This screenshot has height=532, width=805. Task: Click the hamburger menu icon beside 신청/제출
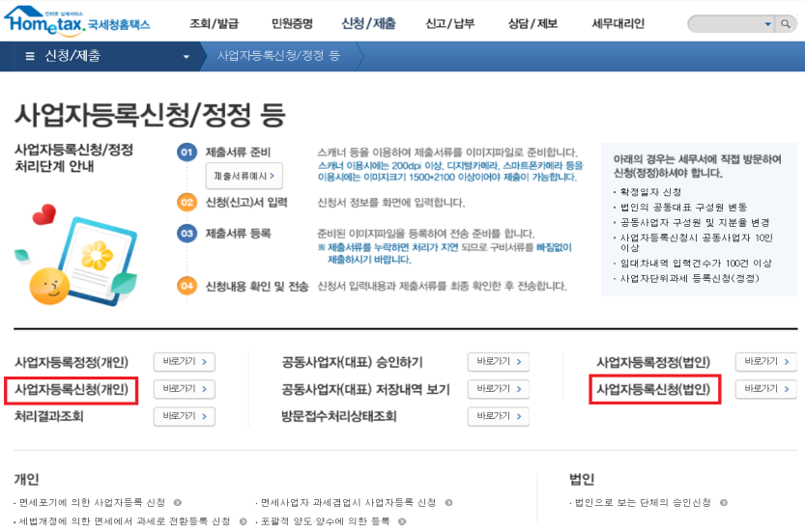coord(30,56)
